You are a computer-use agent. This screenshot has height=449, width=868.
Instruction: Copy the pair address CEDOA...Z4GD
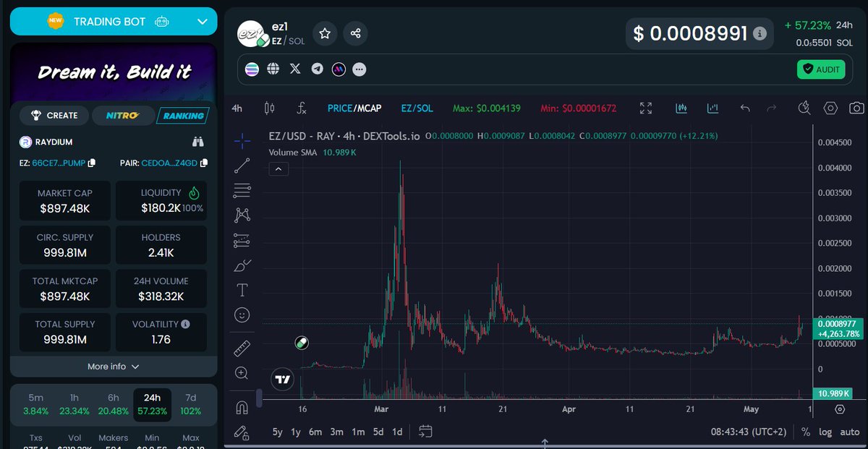pos(204,163)
